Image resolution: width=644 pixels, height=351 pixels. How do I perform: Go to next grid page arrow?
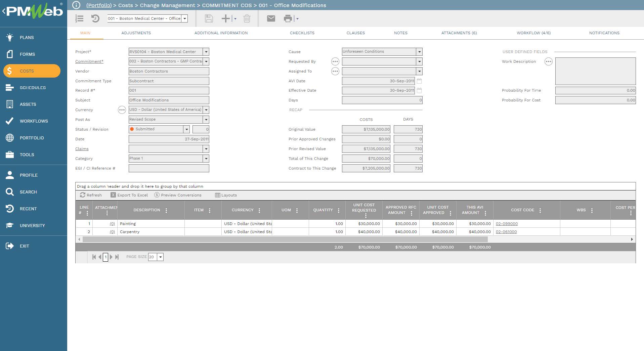pos(111,257)
